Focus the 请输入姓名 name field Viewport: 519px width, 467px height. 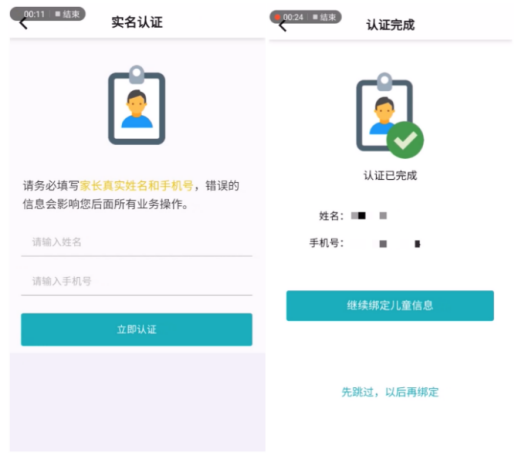coord(137,242)
